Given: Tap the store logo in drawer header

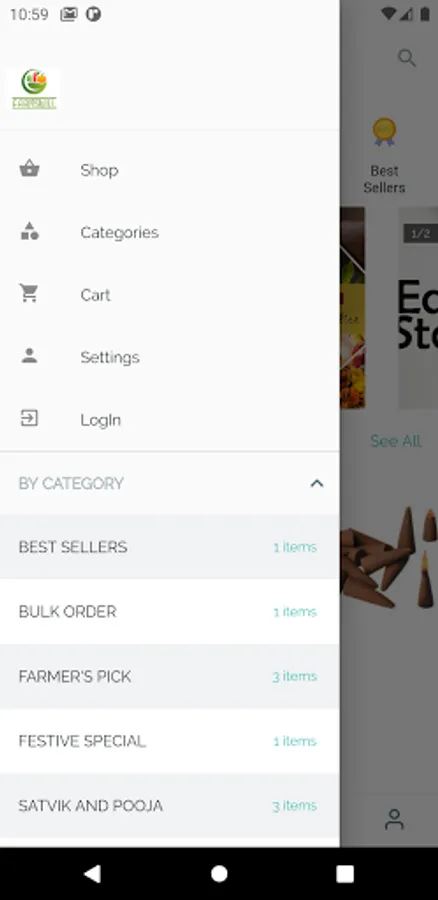Looking at the screenshot, I should (34, 89).
